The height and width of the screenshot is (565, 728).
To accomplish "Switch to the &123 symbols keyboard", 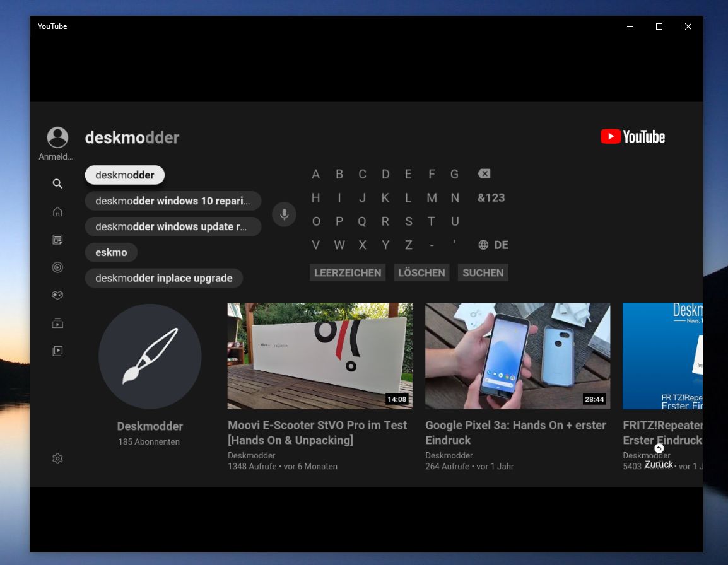I will [491, 198].
